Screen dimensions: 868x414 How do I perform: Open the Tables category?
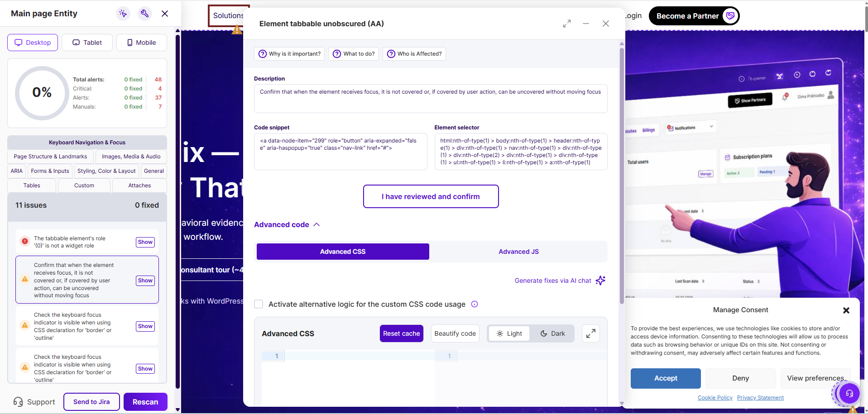pyautogui.click(x=32, y=186)
